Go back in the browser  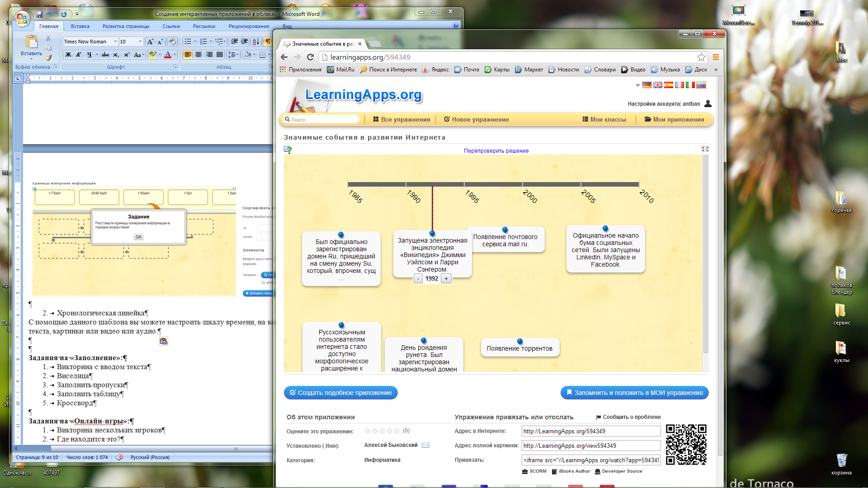point(284,57)
